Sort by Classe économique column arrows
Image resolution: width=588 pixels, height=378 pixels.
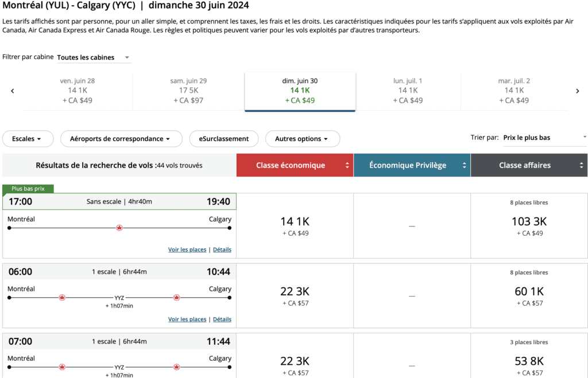[347, 165]
